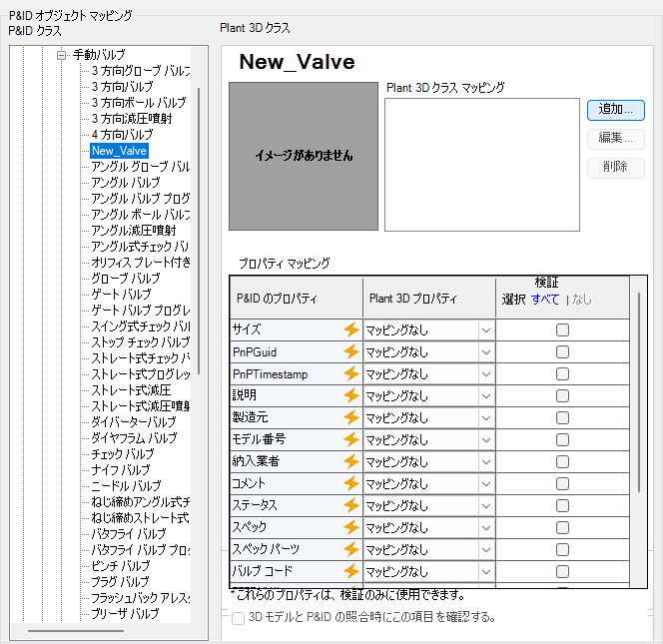The image size is (663, 644).
Task: Select ゲート バルブ tree item
Action: pyautogui.click(x=122, y=295)
